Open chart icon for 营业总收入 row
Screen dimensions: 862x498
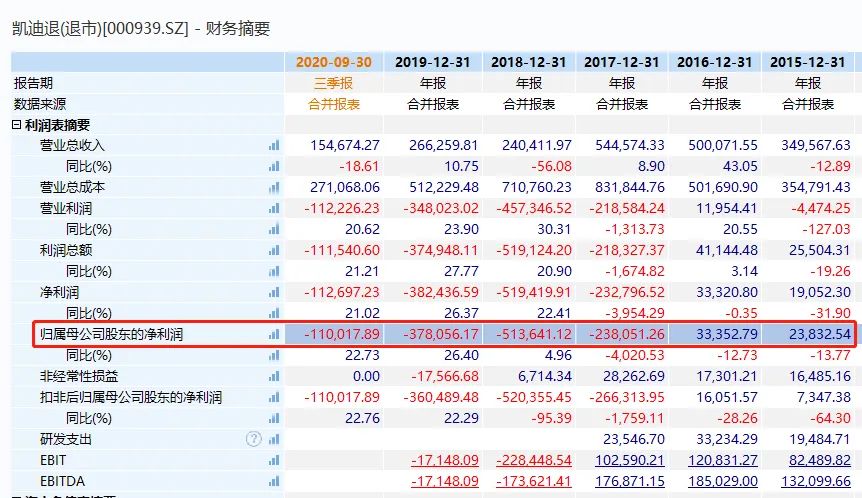click(274, 145)
